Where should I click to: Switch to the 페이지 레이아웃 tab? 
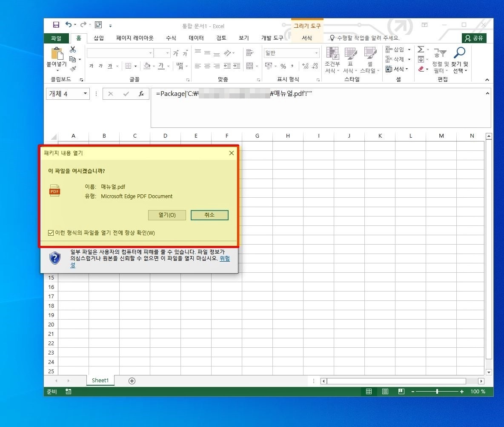[135, 38]
